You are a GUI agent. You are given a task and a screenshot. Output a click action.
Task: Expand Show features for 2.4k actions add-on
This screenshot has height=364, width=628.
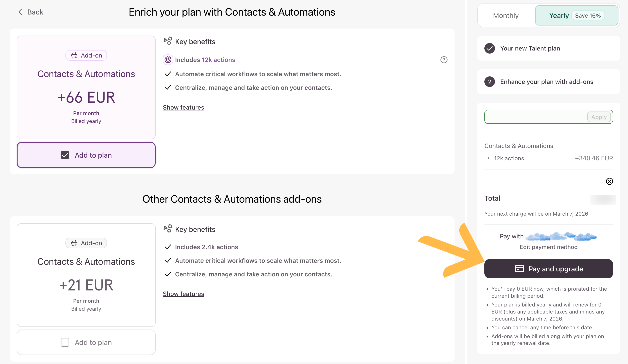tap(183, 294)
